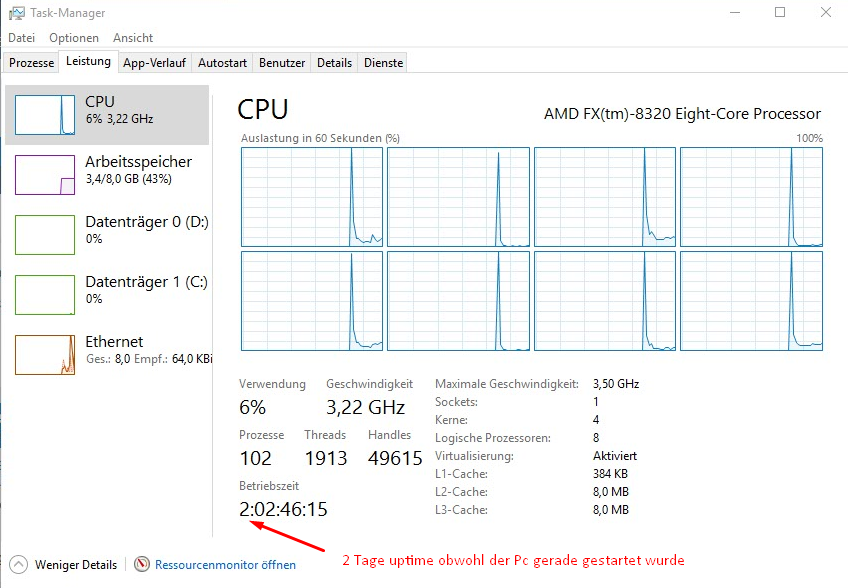Select the CPU mini graph thumbnail
This screenshot has width=848, height=588.
coord(45,115)
